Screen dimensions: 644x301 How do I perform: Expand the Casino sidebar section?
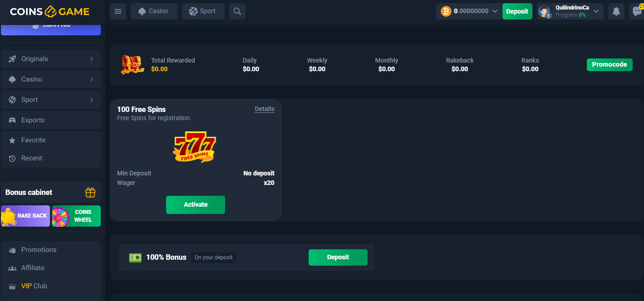click(x=92, y=79)
